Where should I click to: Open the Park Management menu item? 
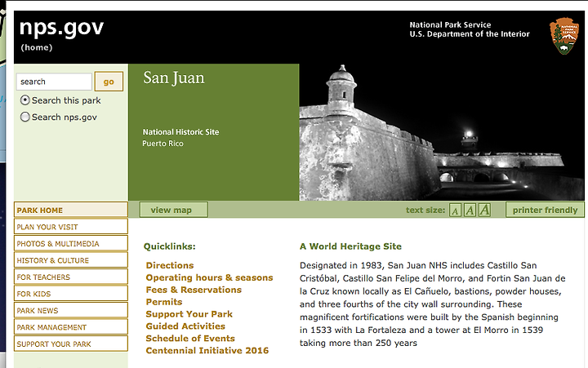coord(71,326)
